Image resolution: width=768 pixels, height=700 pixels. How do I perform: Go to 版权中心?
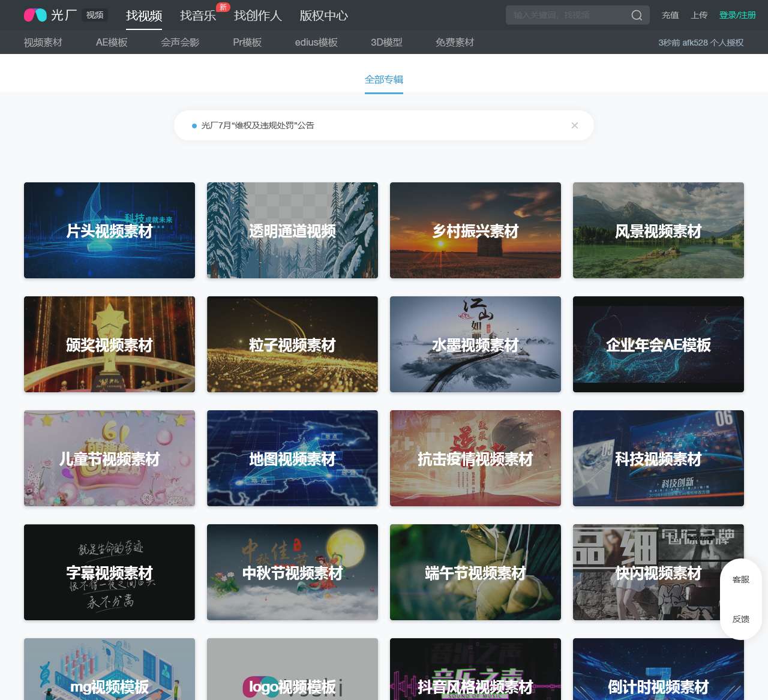323,16
